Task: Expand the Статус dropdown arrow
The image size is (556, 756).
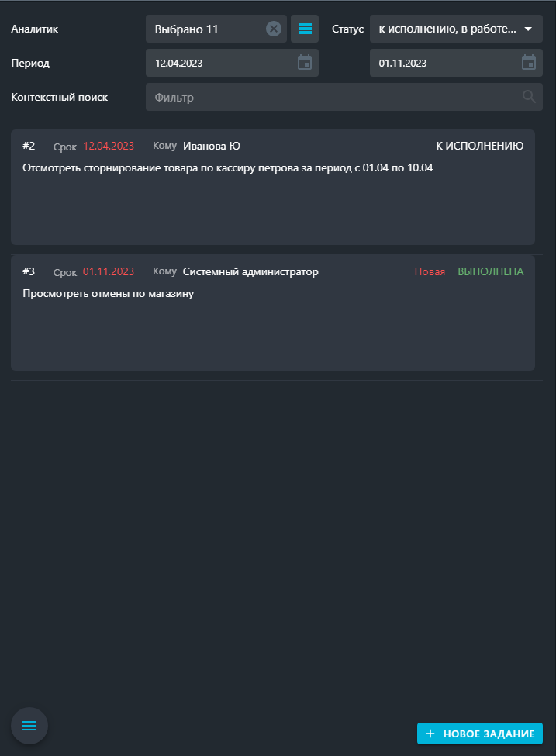Action: coord(528,29)
